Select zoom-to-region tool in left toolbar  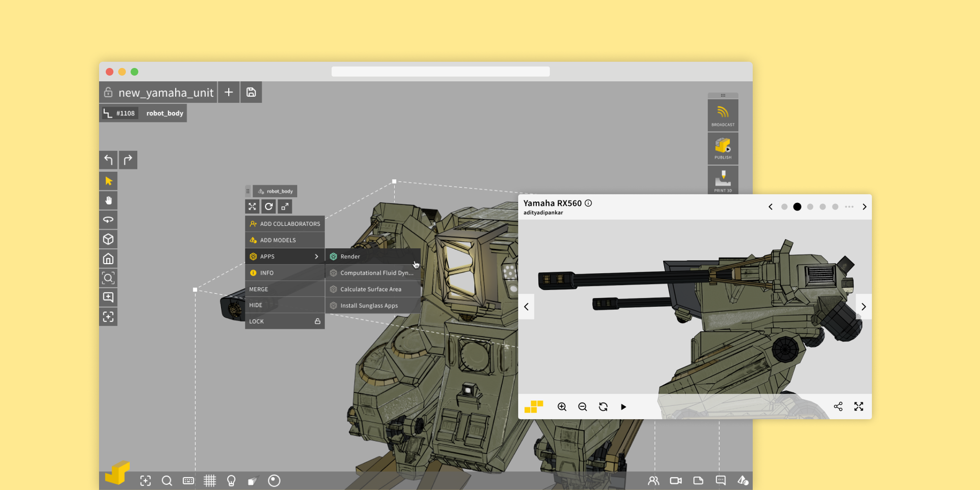(108, 278)
